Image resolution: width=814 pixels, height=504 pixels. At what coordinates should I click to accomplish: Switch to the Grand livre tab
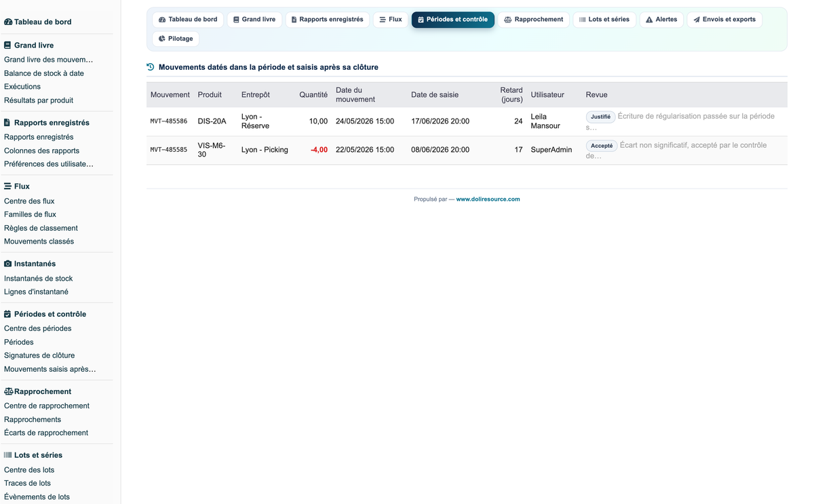(254, 20)
